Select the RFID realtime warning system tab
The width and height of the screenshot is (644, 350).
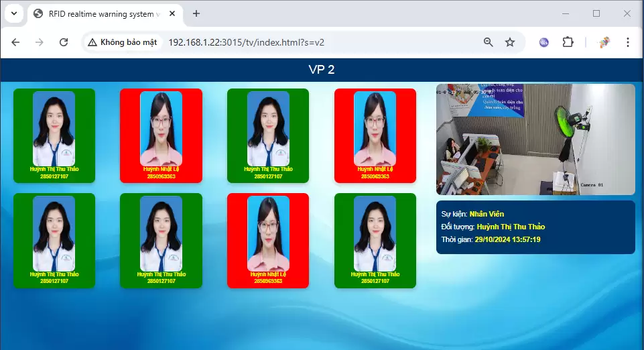105,14
